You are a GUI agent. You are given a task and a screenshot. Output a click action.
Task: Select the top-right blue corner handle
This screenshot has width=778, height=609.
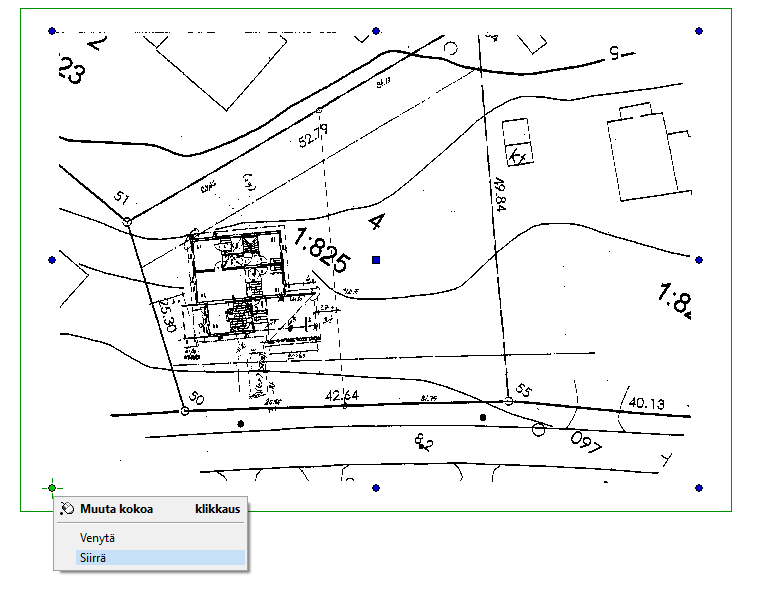coord(698,32)
